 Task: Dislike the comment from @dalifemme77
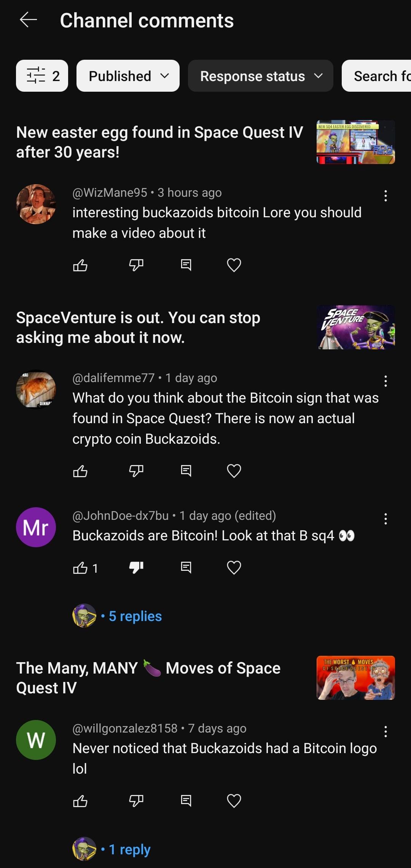click(x=136, y=471)
